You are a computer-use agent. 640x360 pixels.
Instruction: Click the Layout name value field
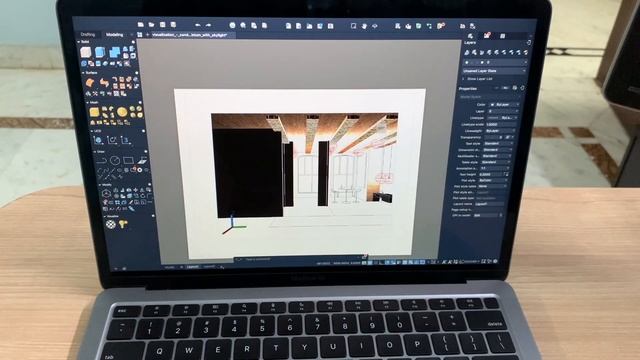489,203
